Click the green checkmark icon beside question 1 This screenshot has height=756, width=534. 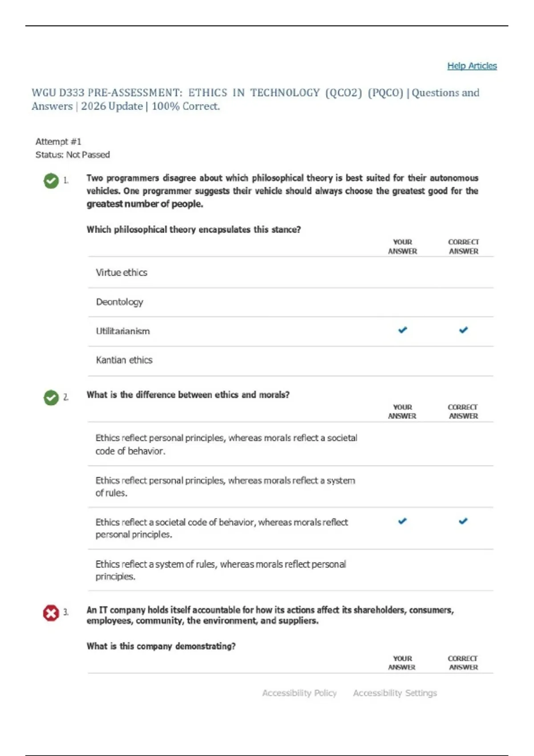[x=51, y=181]
